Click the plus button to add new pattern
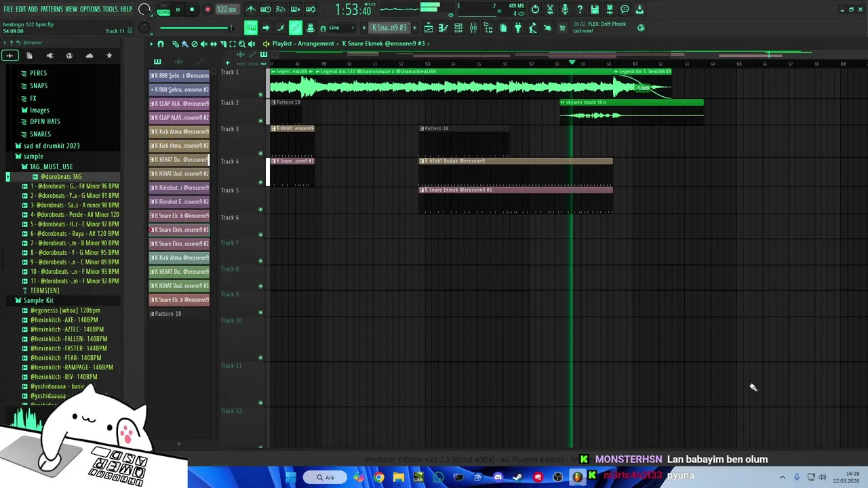 click(414, 28)
